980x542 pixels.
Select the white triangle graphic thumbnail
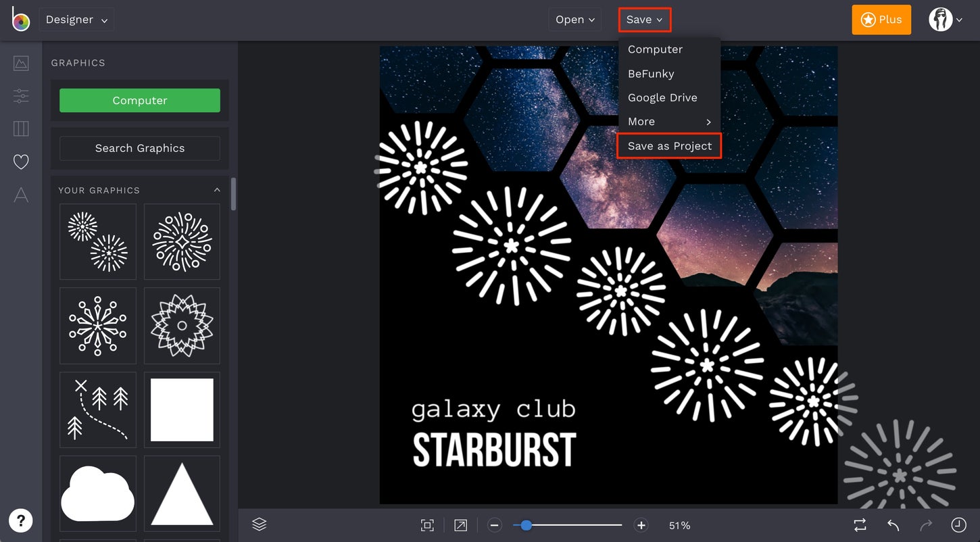(182, 493)
